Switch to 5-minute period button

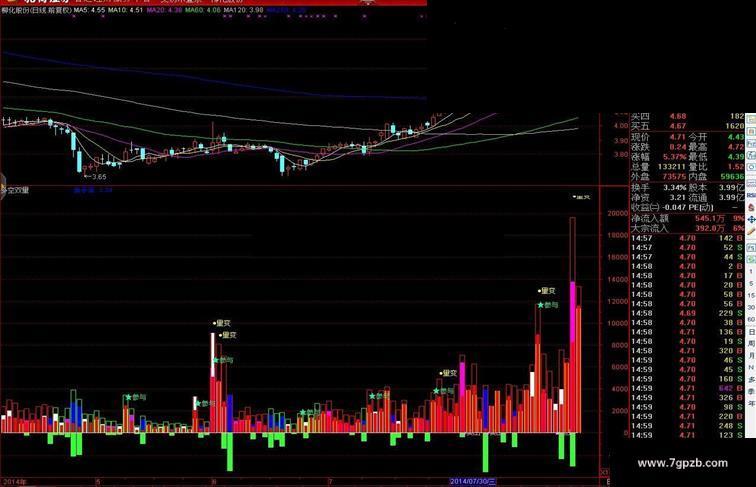pos(751,284)
